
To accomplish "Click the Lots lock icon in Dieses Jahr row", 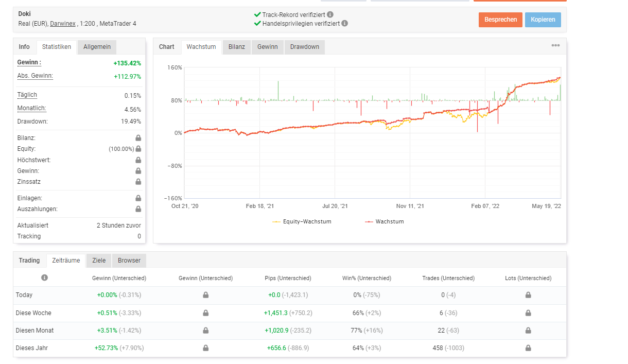I will (x=528, y=348).
